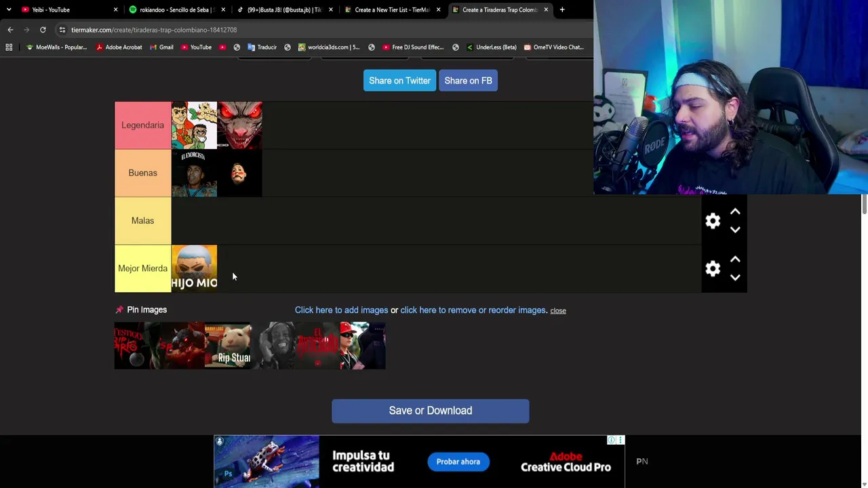Edit the Malas tier label
868x488 pixels.
point(142,220)
